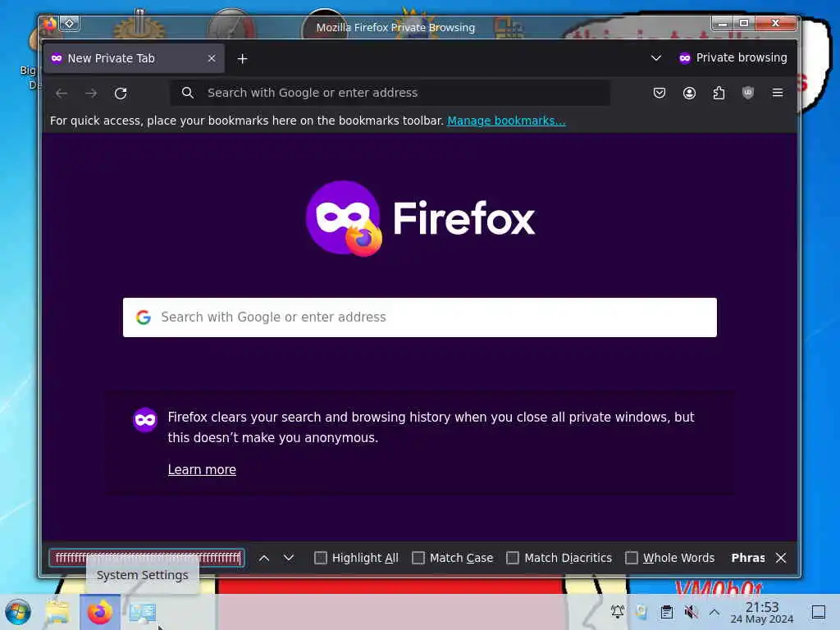Click the private mask icon beside Firefox logo
Viewport: 840px width, 630px height.
[x=343, y=217]
